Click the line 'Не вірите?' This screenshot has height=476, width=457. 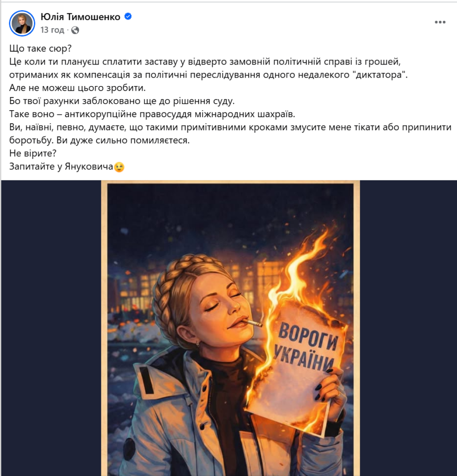coord(33,153)
